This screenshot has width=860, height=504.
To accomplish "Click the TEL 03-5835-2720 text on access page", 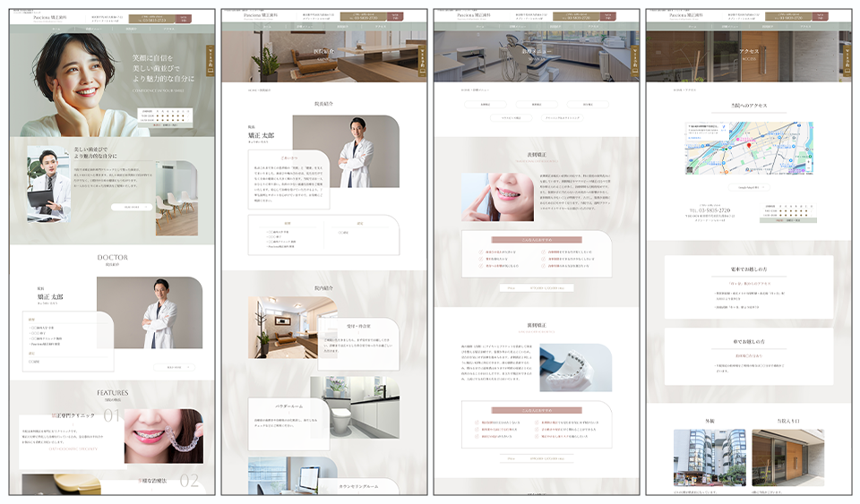I will point(709,210).
